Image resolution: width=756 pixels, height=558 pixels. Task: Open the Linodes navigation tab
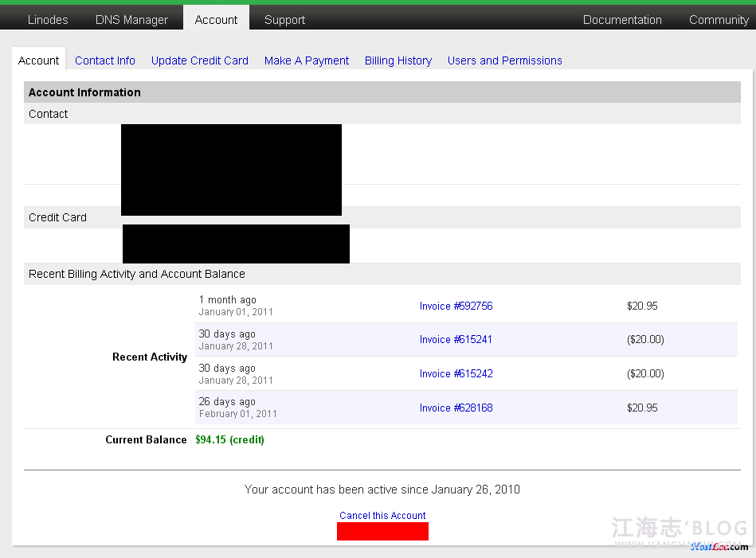click(x=48, y=20)
